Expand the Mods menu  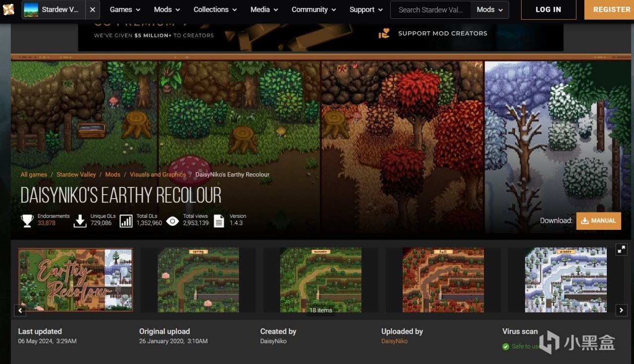pos(167,9)
